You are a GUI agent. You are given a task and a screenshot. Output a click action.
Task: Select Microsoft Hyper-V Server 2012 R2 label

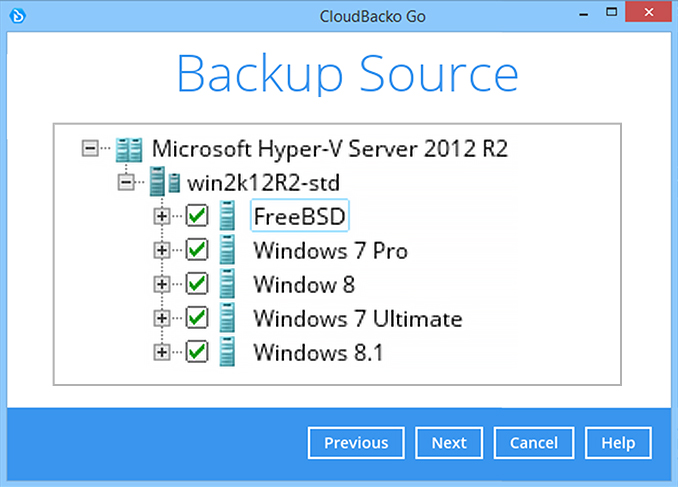(330, 149)
